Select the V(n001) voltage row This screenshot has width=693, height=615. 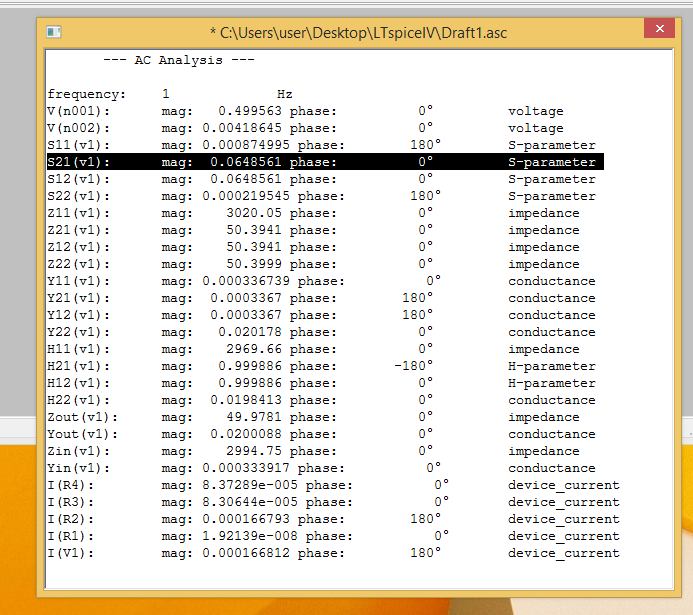305,111
